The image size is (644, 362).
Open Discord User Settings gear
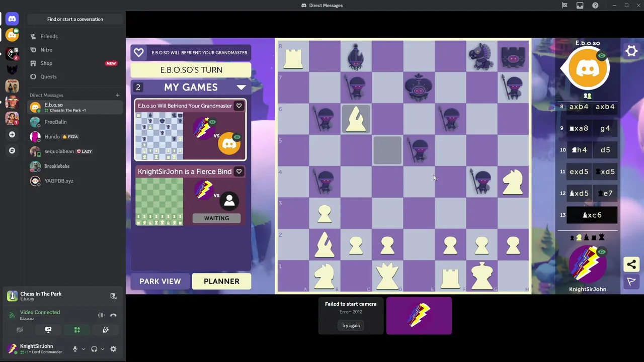pyautogui.click(x=113, y=349)
